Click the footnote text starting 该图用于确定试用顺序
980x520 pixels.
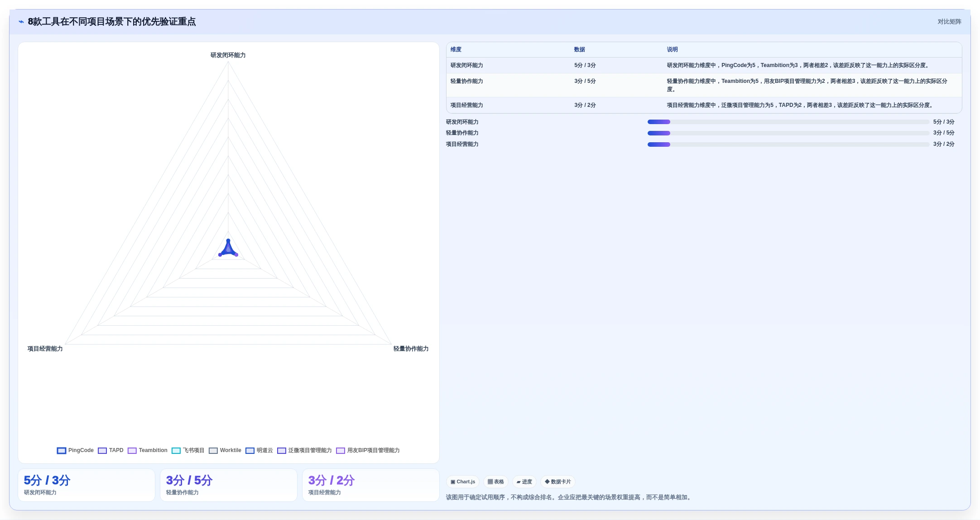coord(569,497)
